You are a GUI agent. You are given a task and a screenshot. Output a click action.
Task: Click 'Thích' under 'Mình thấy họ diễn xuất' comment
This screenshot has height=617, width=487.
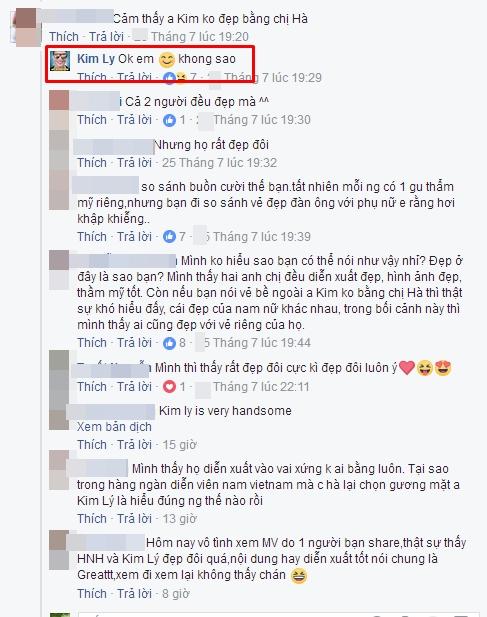click(92, 519)
